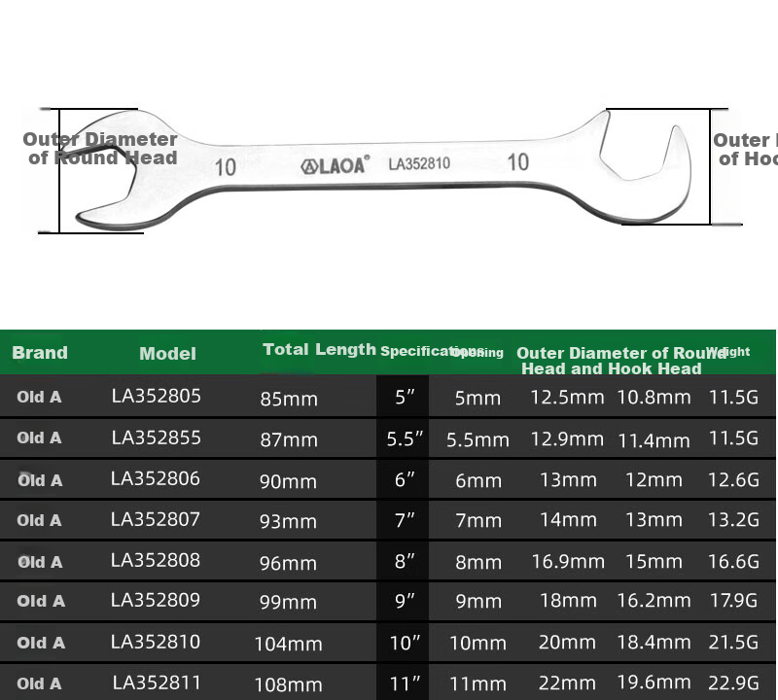Image resolution: width=778 pixels, height=700 pixels.
Task: Click the 90mm total length value
Action: 288,481
